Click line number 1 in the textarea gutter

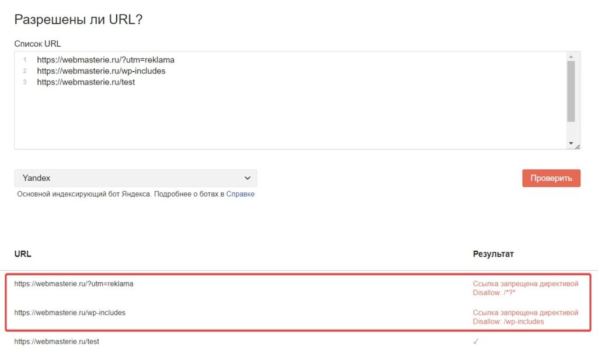[25, 60]
